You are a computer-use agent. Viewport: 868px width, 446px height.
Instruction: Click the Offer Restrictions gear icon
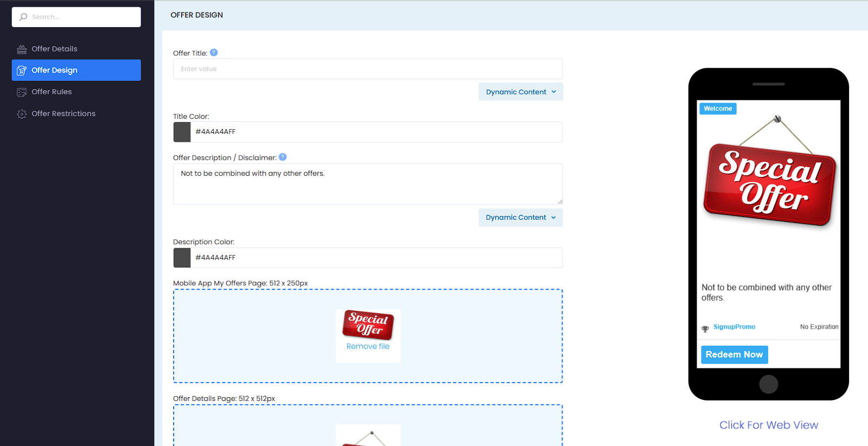(22, 114)
